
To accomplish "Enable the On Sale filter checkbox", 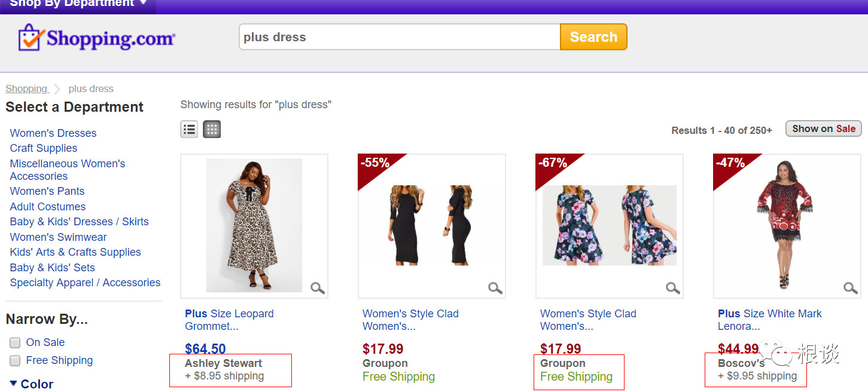I will tap(15, 342).
